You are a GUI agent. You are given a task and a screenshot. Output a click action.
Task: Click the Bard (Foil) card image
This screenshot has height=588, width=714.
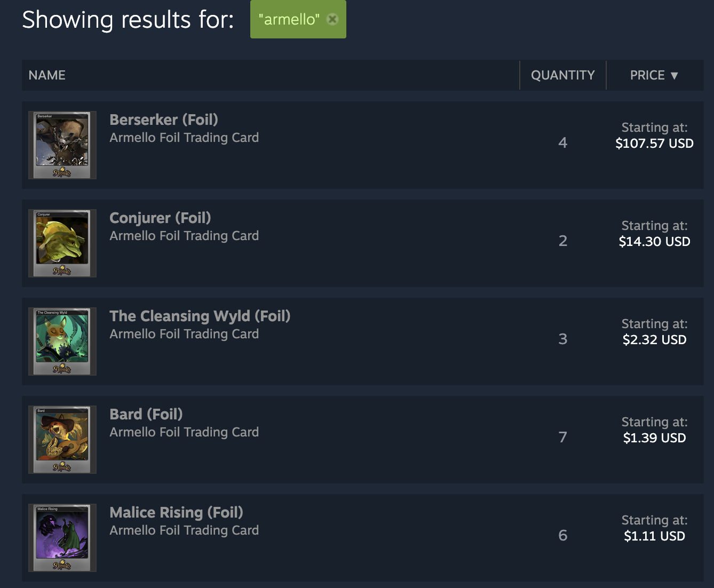click(x=62, y=439)
